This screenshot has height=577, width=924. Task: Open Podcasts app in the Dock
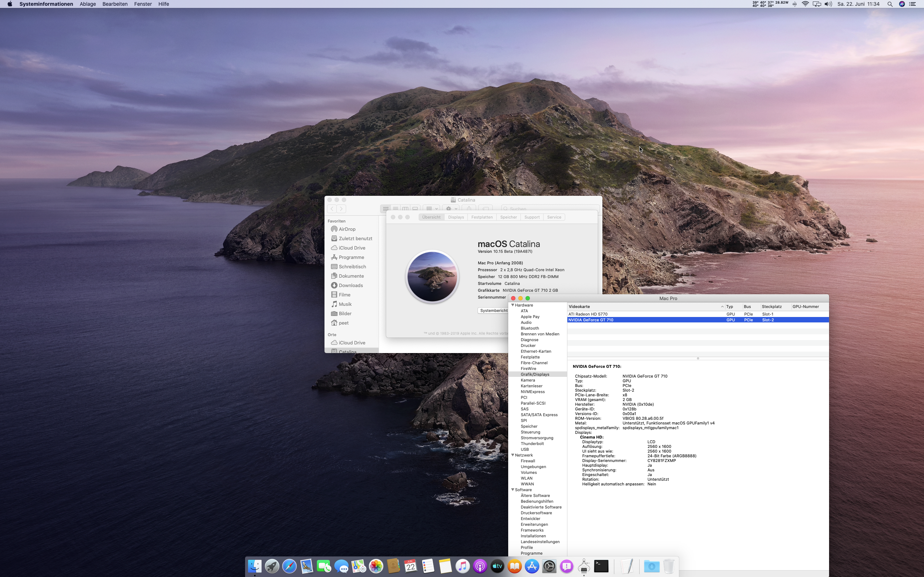tap(480, 566)
